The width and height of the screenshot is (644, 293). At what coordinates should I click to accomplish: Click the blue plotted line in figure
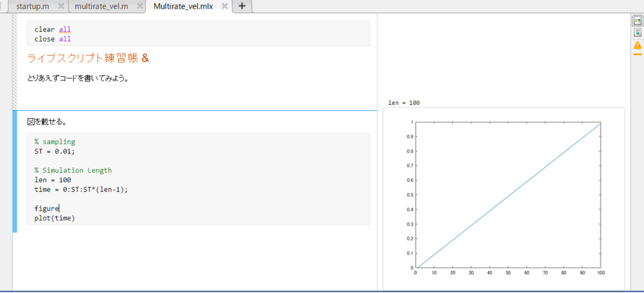tap(508, 195)
